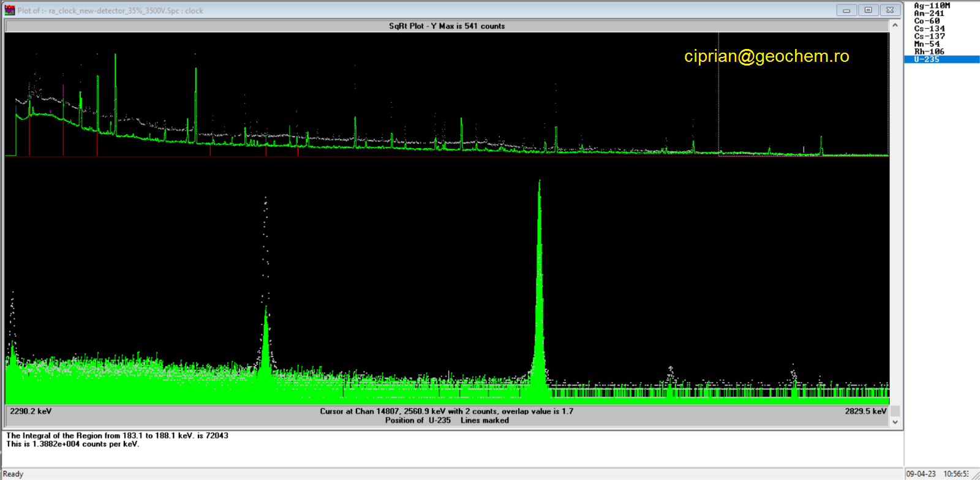Select Ag-110M in the nuclide list
This screenshot has height=480, width=980.
coord(932,6)
